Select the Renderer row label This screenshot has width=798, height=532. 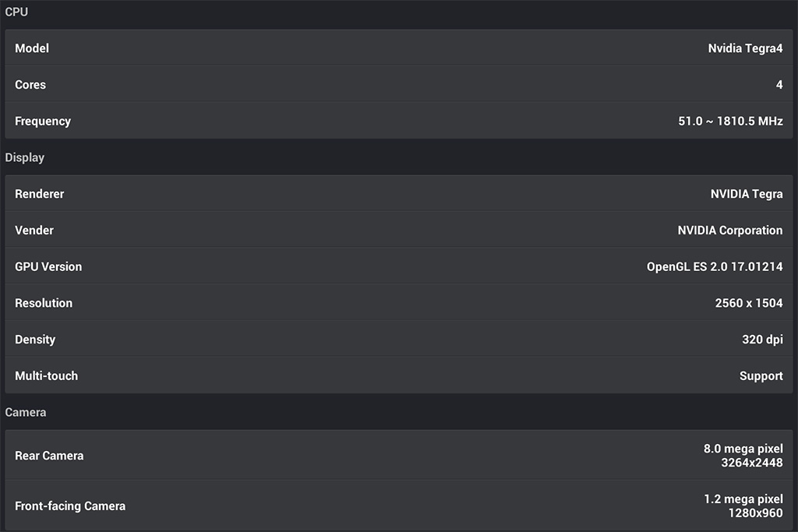(x=40, y=194)
